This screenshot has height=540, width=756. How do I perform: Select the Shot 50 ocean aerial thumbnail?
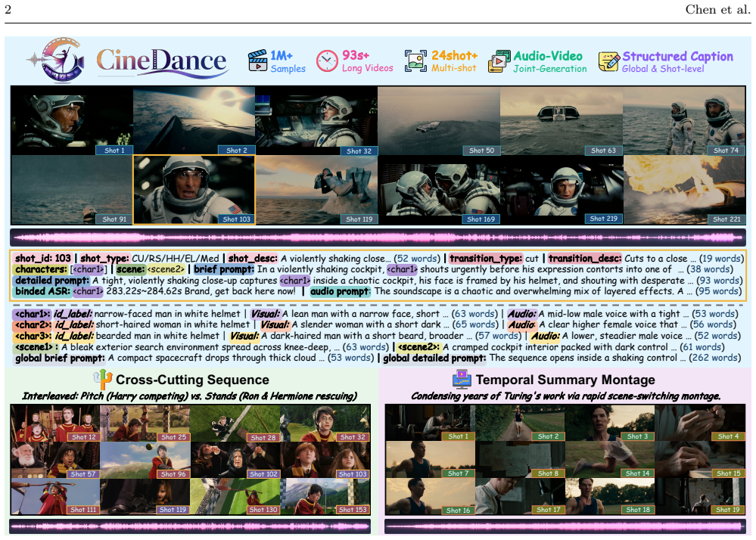[x=439, y=120]
